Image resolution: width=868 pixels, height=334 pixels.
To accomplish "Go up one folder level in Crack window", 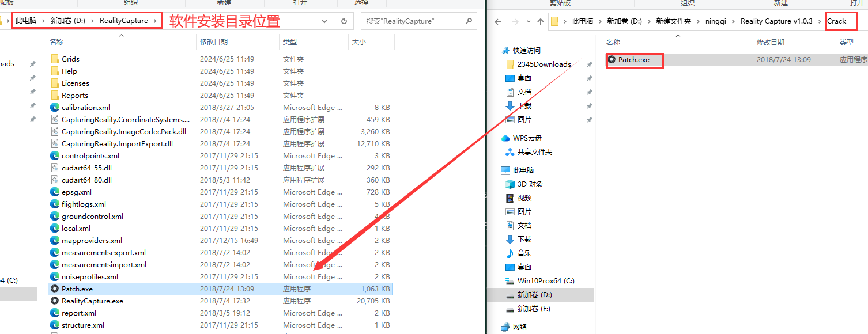I will pyautogui.click(x=540, y=21).
